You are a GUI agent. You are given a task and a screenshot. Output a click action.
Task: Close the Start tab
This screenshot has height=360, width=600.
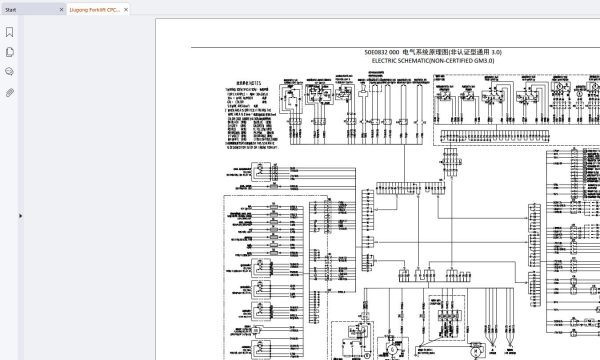coord(61,10)
